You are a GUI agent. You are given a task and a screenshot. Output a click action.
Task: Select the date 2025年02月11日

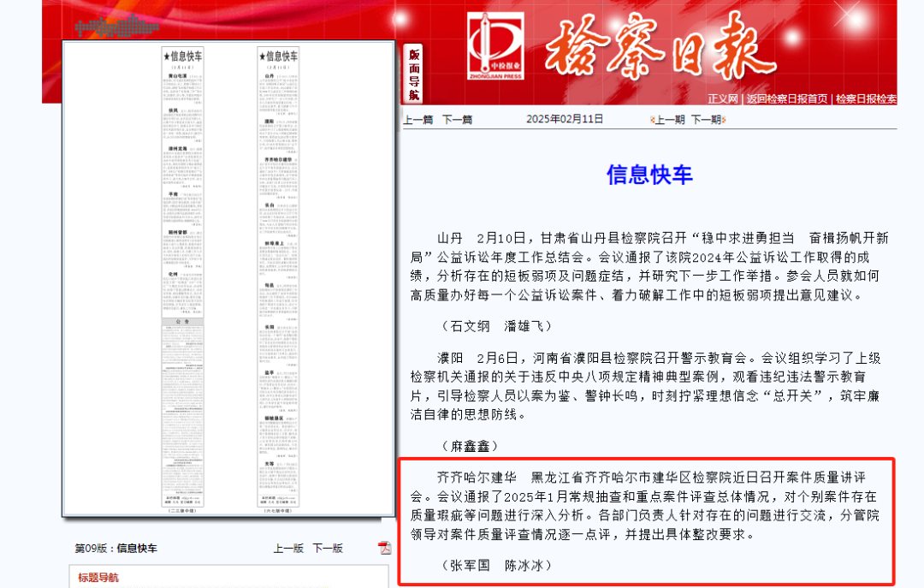pos(565,119)
